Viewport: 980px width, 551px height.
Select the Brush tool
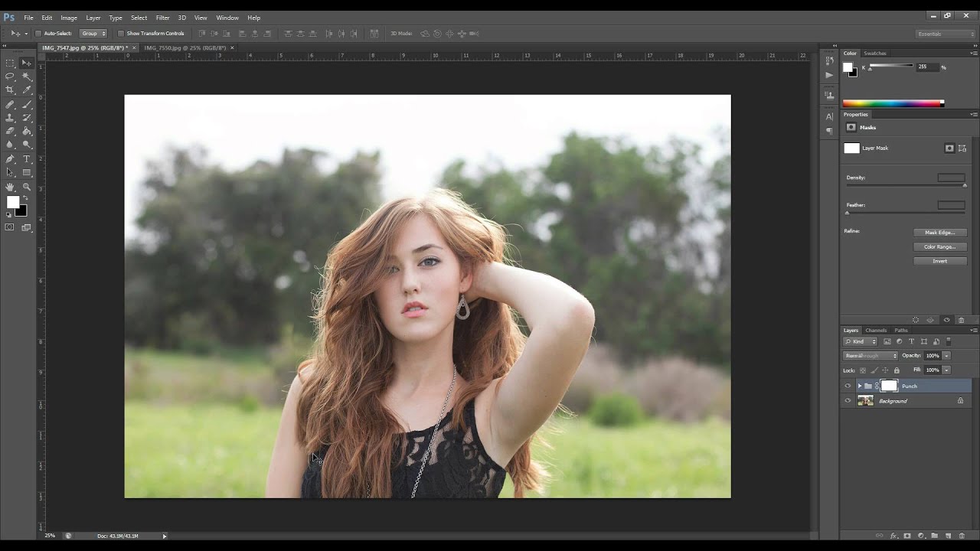pos(27,104)
